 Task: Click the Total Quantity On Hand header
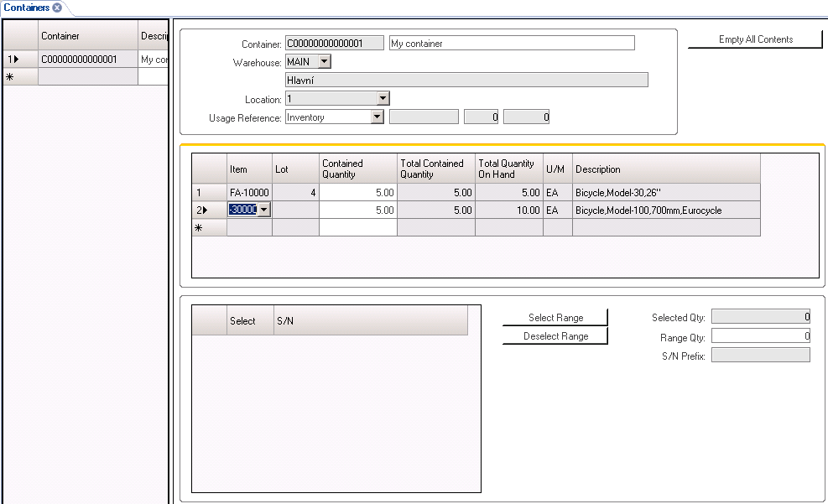click(x=509, y=169)
